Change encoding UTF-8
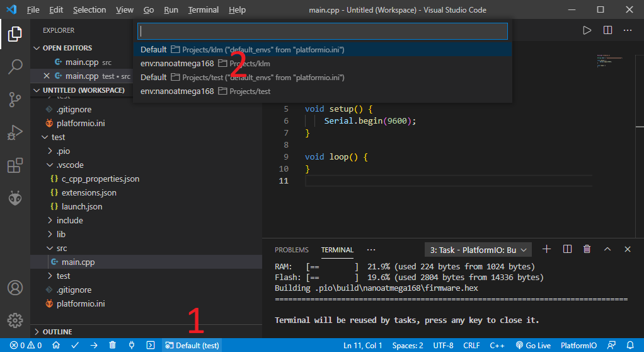Viewport: 644px width, 352px height. pyautogui.click(x=443, y=346)
